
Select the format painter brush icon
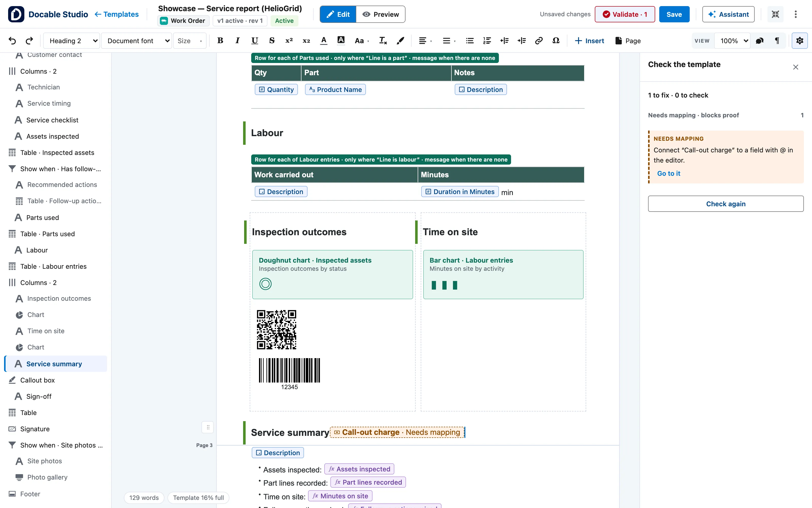400,41
